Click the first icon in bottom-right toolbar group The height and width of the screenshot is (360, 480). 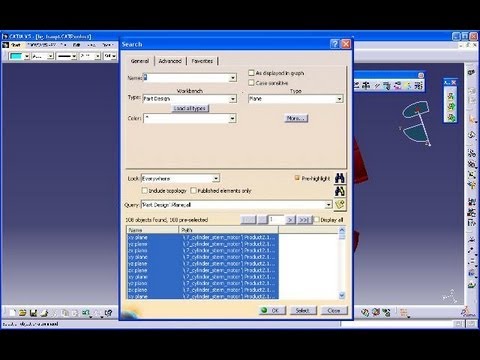tap(365, 313)
